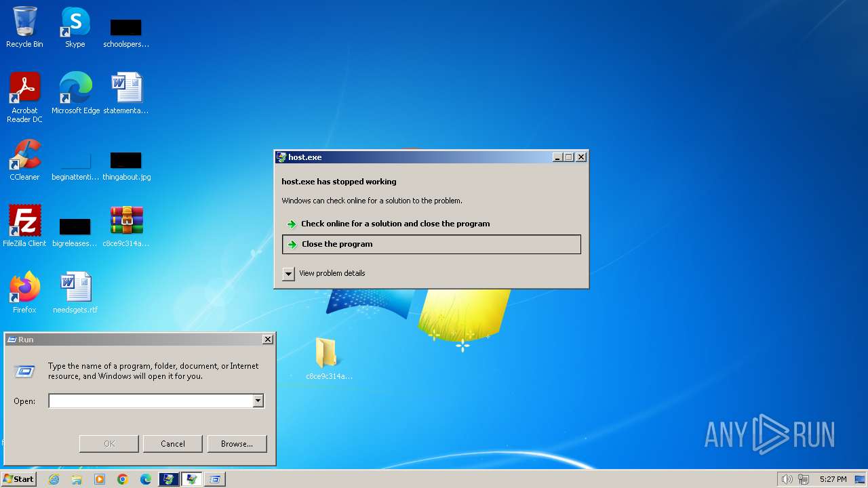Select the Acrobat Reader DC shortcut
The height and width of the screenshot is (488, 868).
coord(25,97)
